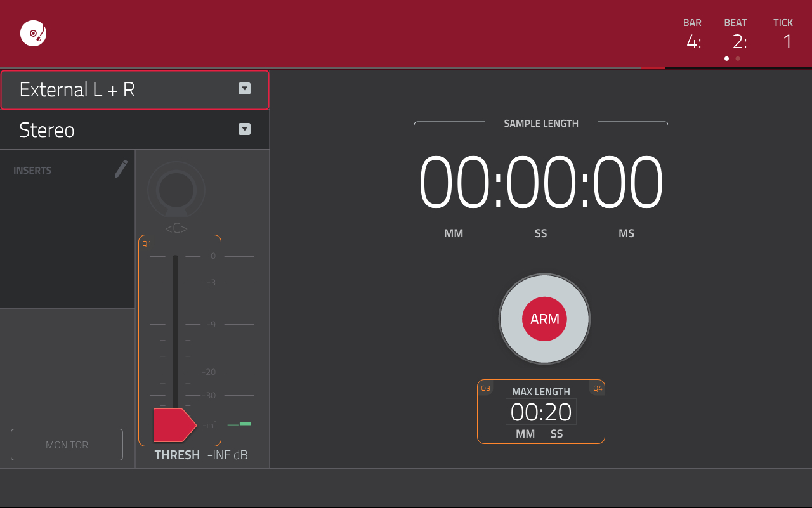Select the BEAT counter in the top bar
Screen dimensions: 812x508
736,41
